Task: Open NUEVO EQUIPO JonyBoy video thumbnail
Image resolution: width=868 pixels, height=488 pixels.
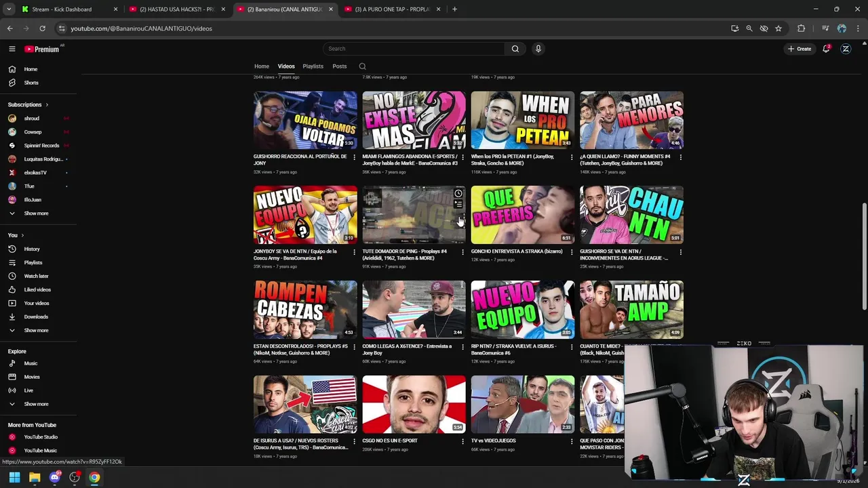Action: [x=305, y=215]
